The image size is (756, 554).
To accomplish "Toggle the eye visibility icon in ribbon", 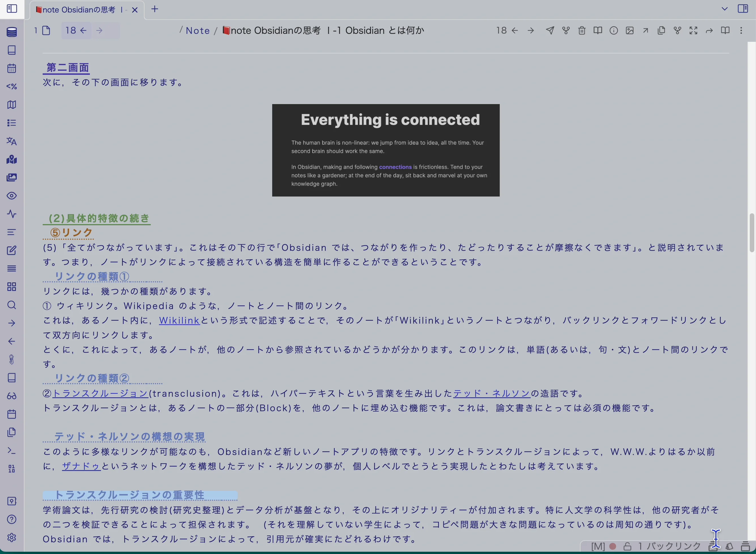I will [12, 196].
